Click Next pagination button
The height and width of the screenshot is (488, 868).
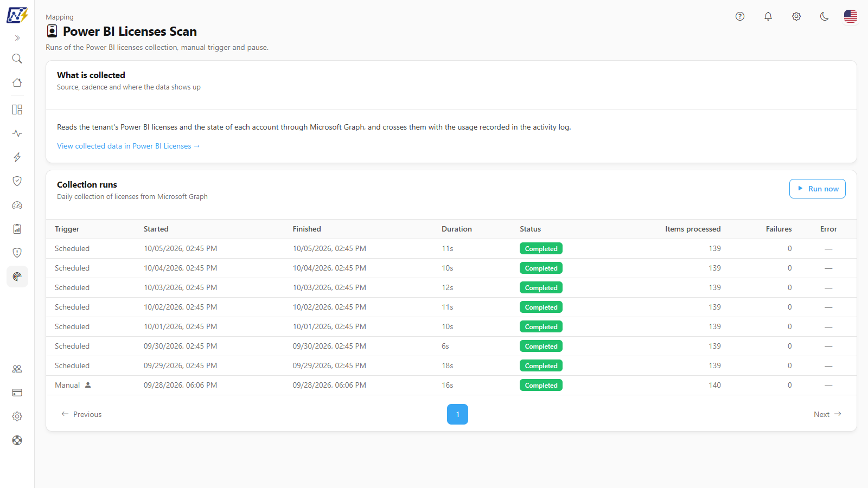click(x=827, y=414)
